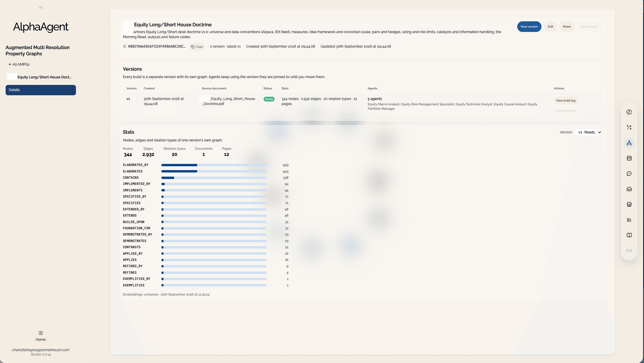Click the Relation types value 20

pos(174,155)
